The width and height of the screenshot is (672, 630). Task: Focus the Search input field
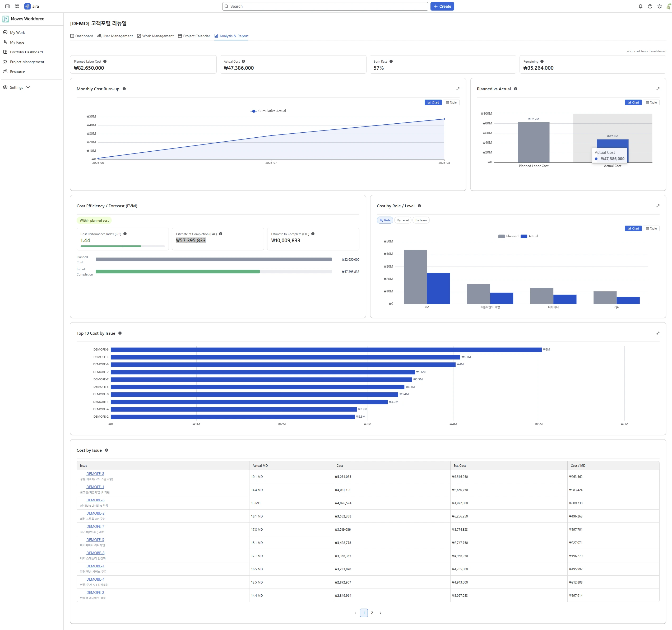325,6
